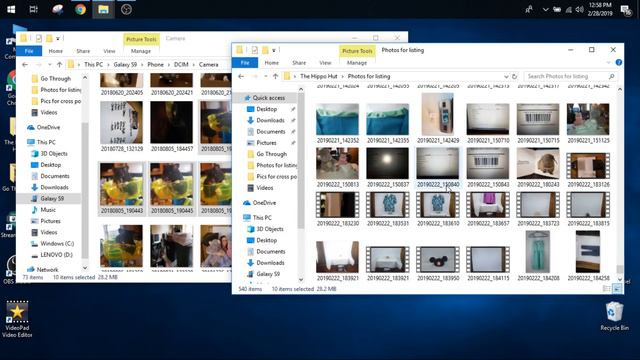Image resolution: width=640 pixels, height=360 pixels.
Task: Expand the ribbon in Photos for listing window
Action: (609, 62)
